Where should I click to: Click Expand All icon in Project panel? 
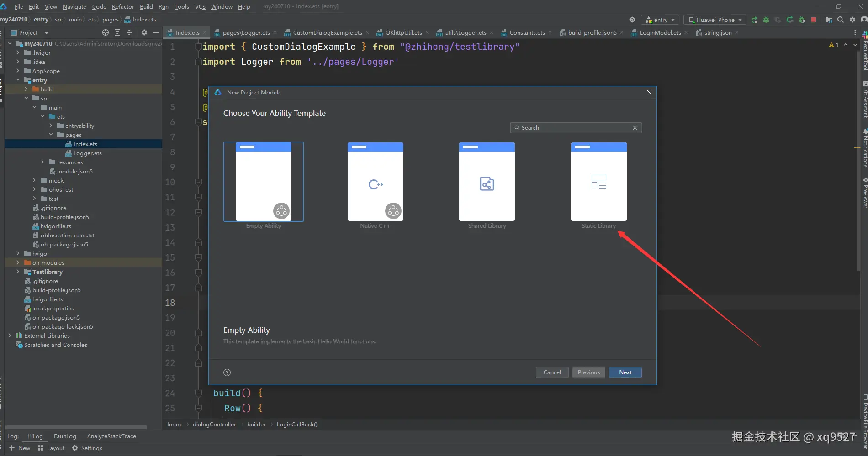[x=117, y=32]
